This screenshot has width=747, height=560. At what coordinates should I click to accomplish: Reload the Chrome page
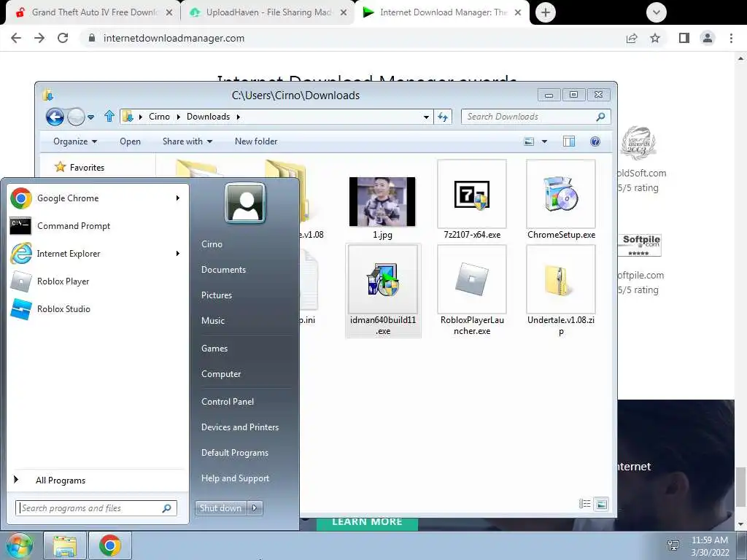(x=63, y=38)
